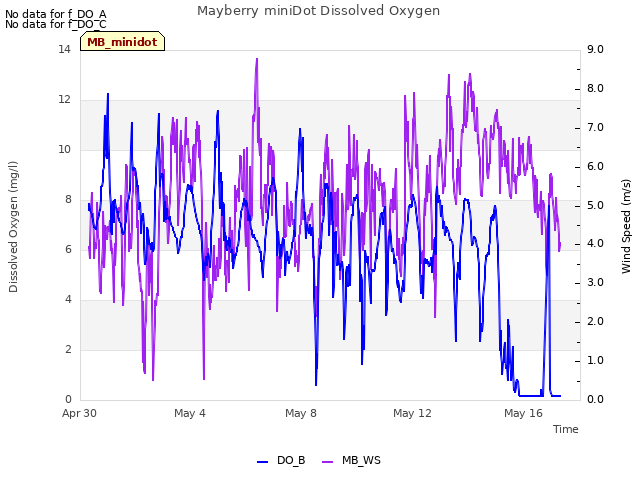This screenshot has width=640, height=480.
Task: Click the 2.0 wind speed tick label
Action: click(x=595, y=322)
